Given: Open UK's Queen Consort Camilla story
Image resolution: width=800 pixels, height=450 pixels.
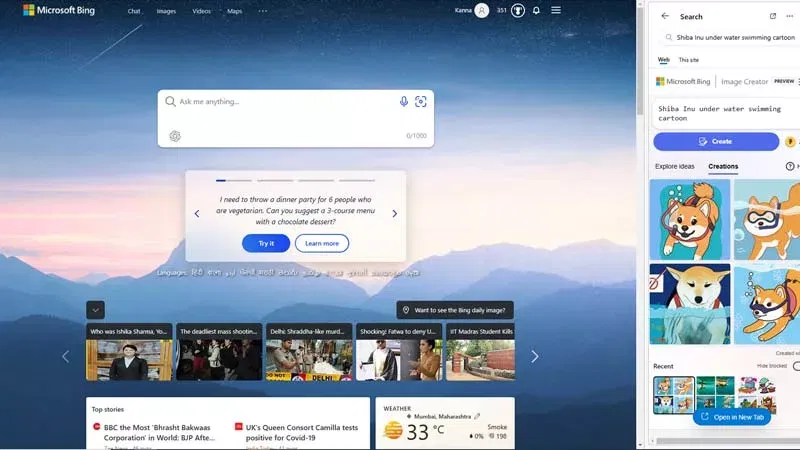Looking at the screenshot, I should [x=302, y=433].
